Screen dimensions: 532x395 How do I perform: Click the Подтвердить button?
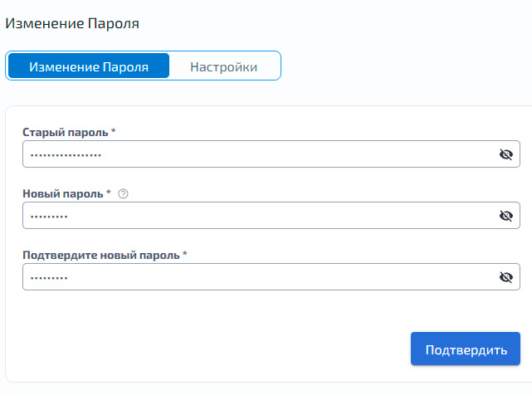465,349
